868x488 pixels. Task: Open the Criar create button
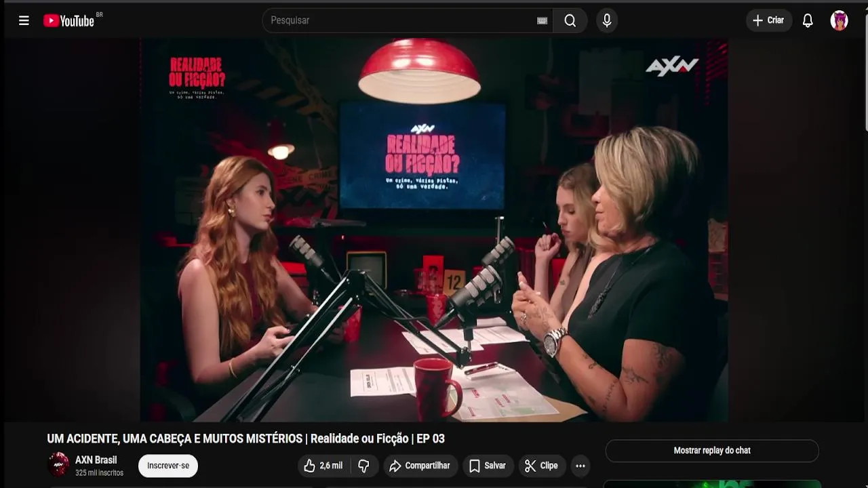[769, 20]
